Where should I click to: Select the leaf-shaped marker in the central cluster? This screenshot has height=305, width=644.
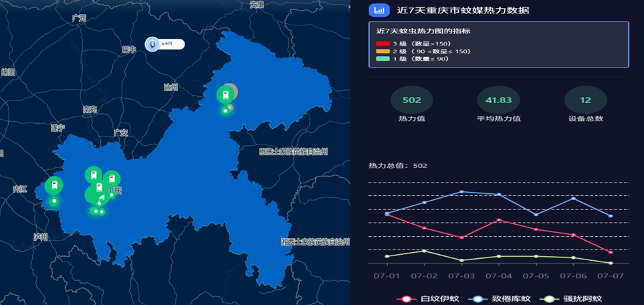click(x=101, y=198)
